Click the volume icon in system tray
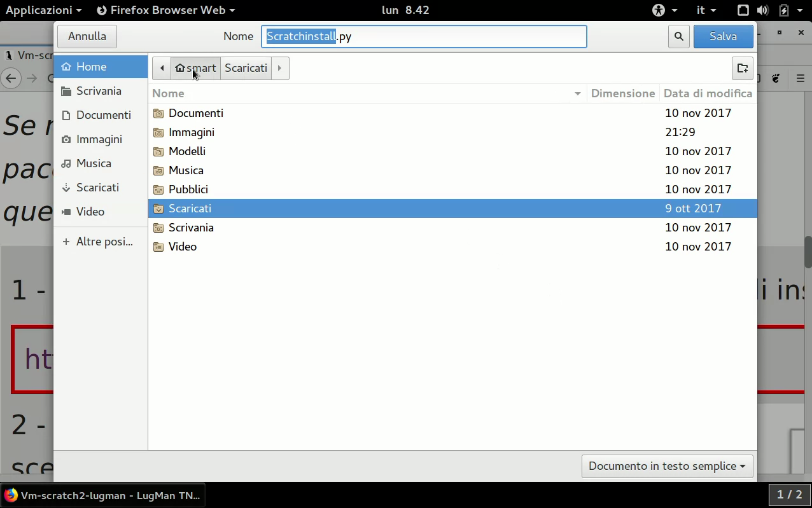812x508 pixels. point(762,10)
